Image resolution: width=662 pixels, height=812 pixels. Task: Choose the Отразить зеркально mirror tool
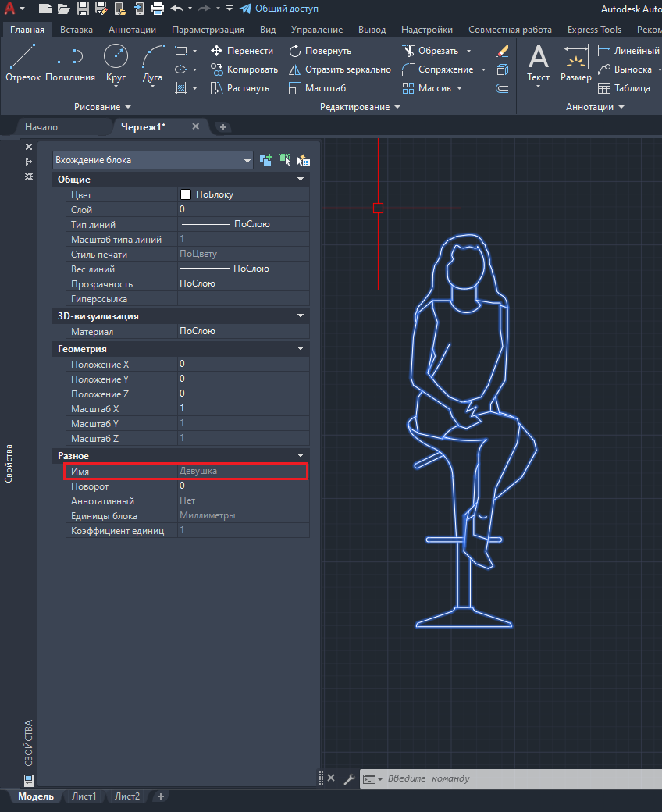[x=340, y=69]
